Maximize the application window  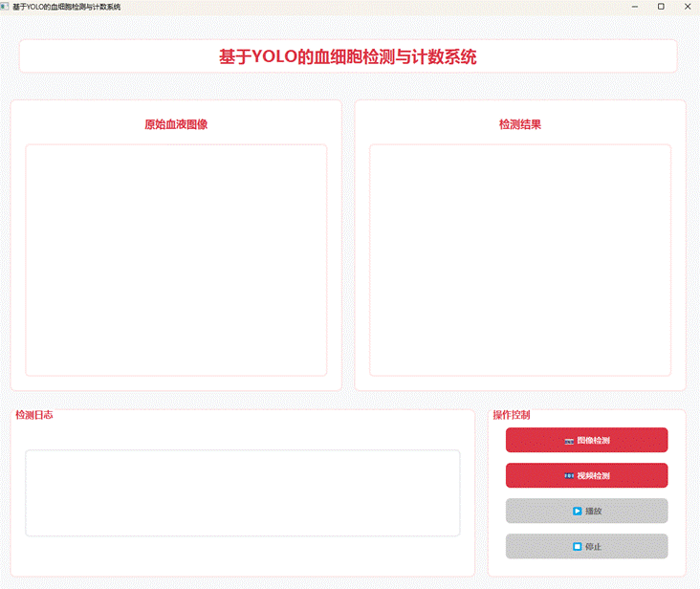click(661, 7)
